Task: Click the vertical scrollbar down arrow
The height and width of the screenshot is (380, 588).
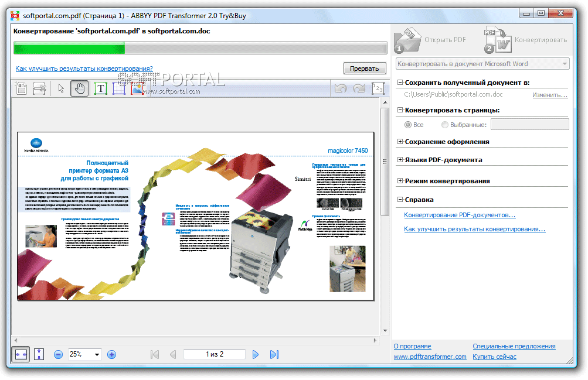Action: (x=385, y=331)
